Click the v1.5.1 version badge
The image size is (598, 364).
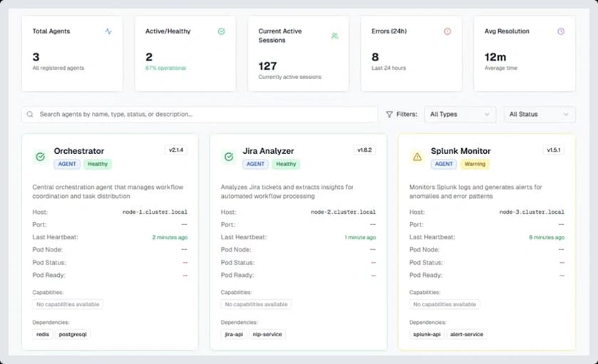pos(553,150)
